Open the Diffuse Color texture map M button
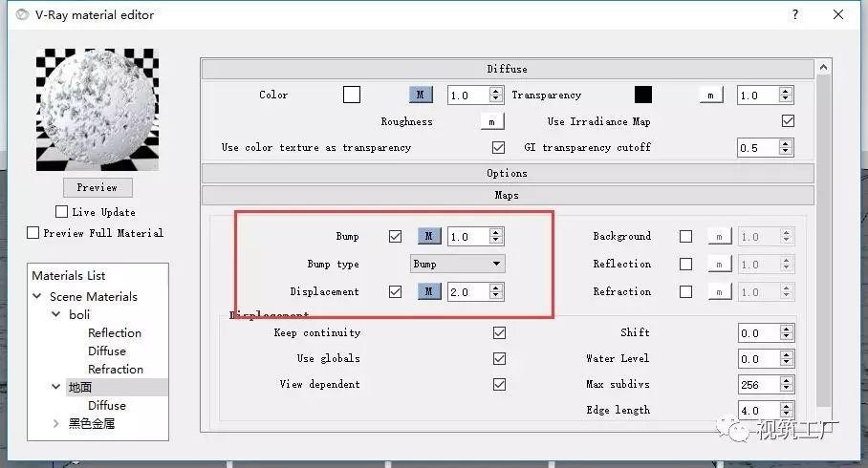868x468 pixels. [421, 95]
